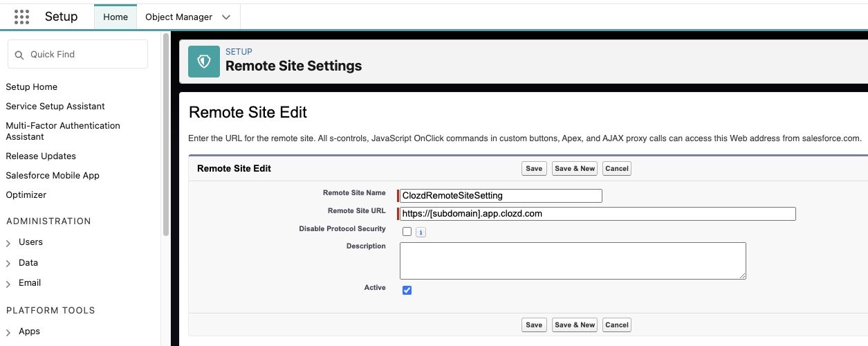Click the bottom Cancel button
Image resolution: width=868 pixels, height=346 pixels.
click(x=617, y=325)
